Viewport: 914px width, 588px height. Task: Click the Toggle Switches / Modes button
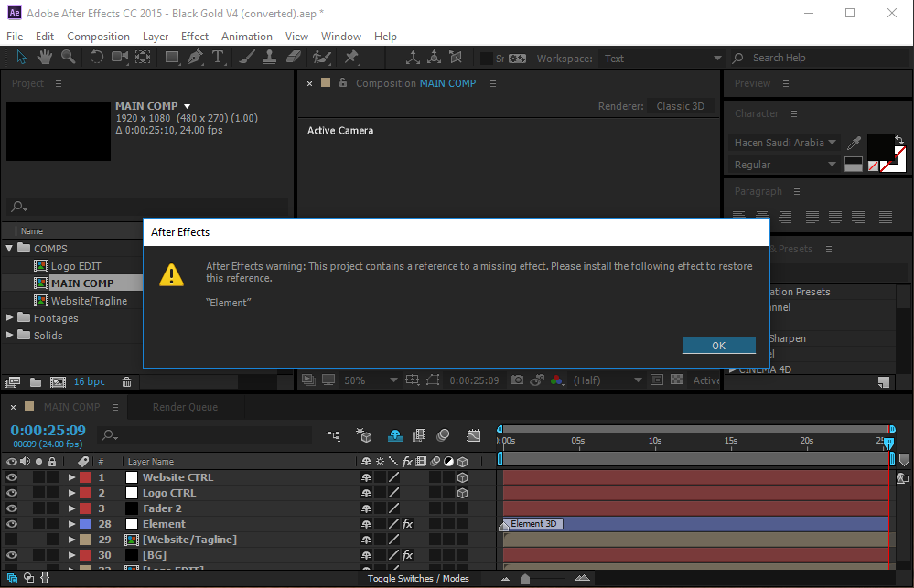(x=418, y=578)
